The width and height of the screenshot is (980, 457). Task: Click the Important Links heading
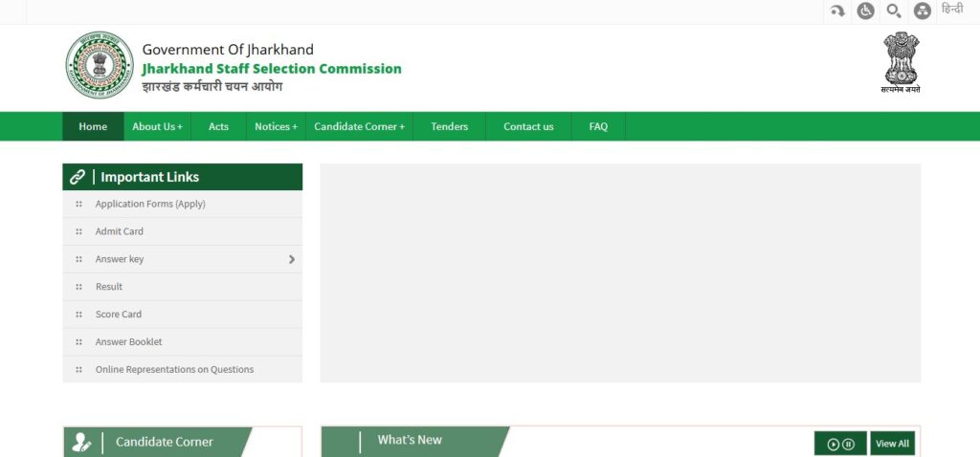150,177
